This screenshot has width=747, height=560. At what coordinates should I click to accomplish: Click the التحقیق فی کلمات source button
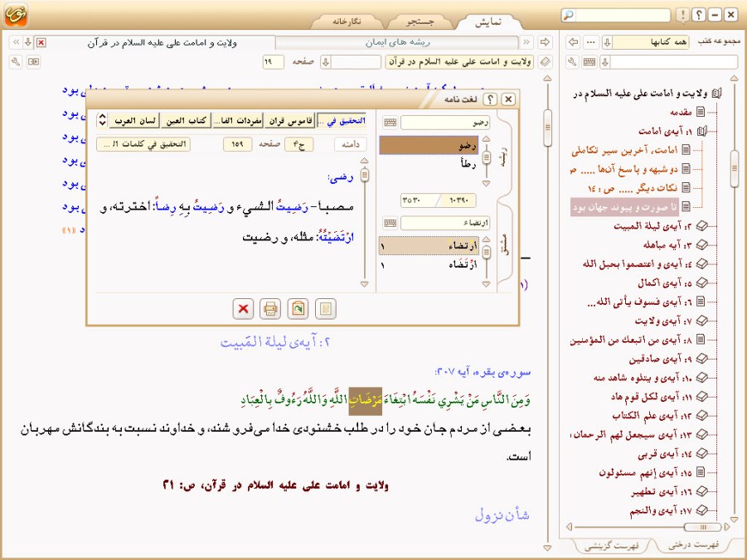tap(143, 144)
